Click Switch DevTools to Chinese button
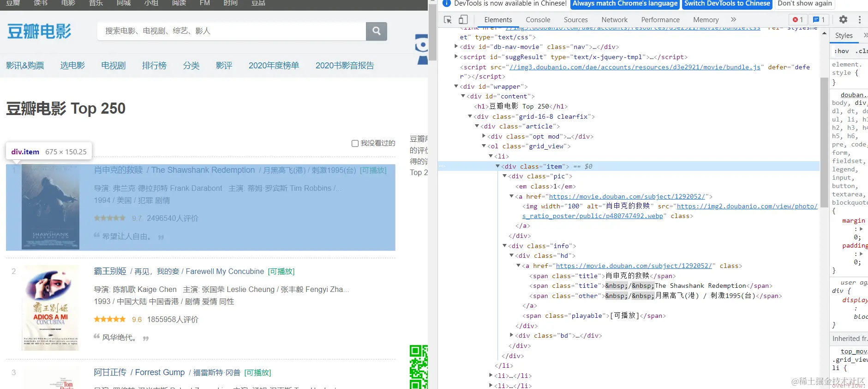The height and width of the screenshot is (389, 868). click(727, 3)
